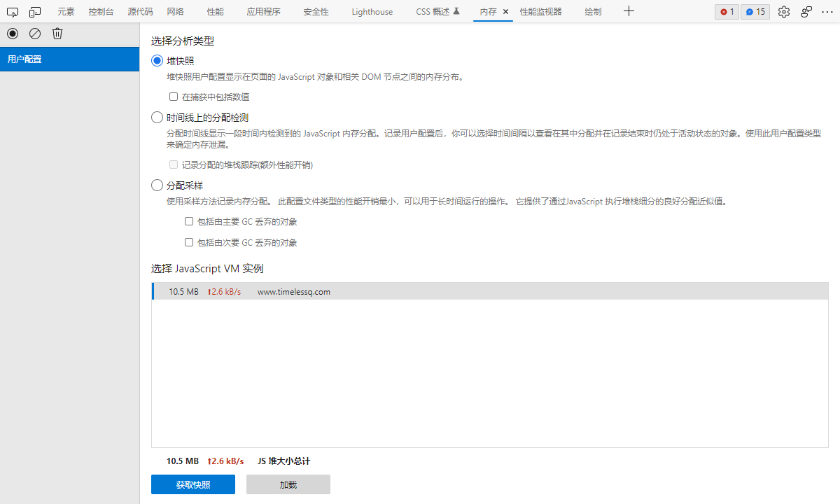
Task: Switch to 源代码 tab
Action: coord(140,12)
